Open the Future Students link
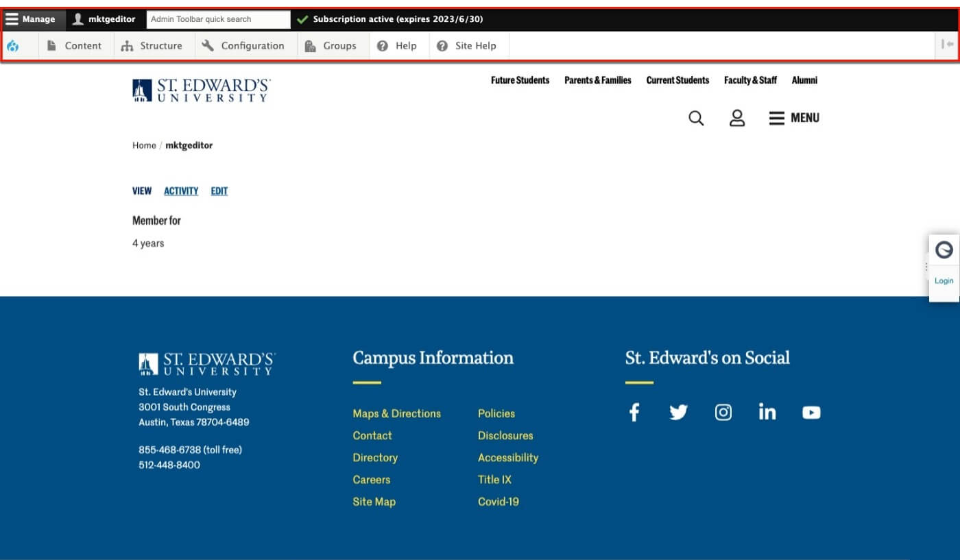 520,80
